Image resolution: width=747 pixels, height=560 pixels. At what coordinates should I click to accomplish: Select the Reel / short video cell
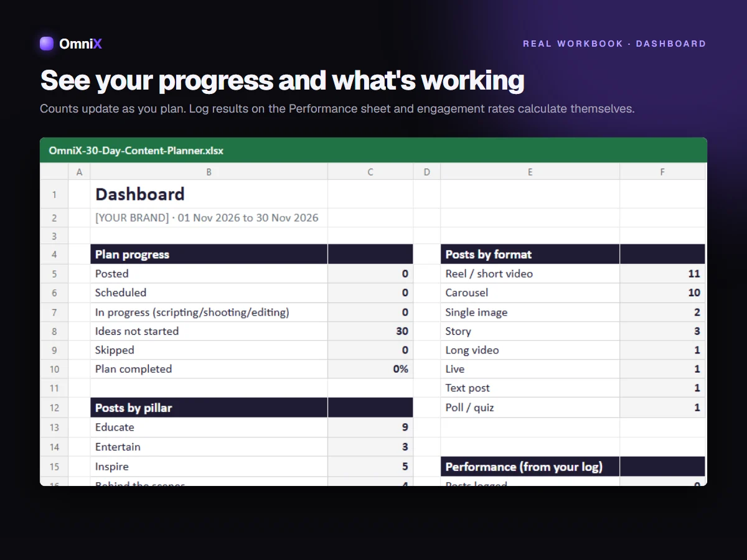[x=530, y=274]
